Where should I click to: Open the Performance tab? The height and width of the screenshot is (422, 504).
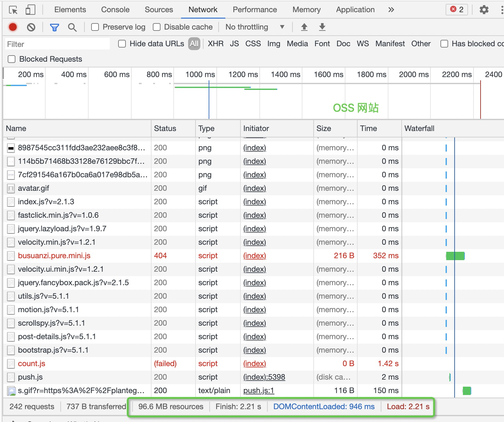click(x=255, y=10)
